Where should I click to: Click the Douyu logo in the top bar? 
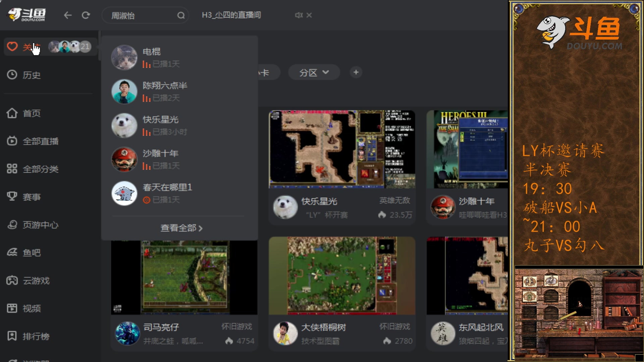[x=27, y=15]
